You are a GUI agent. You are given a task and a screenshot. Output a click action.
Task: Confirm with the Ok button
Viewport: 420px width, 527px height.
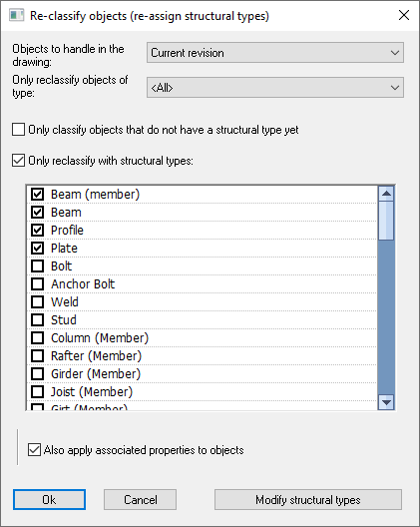(50, 500)
